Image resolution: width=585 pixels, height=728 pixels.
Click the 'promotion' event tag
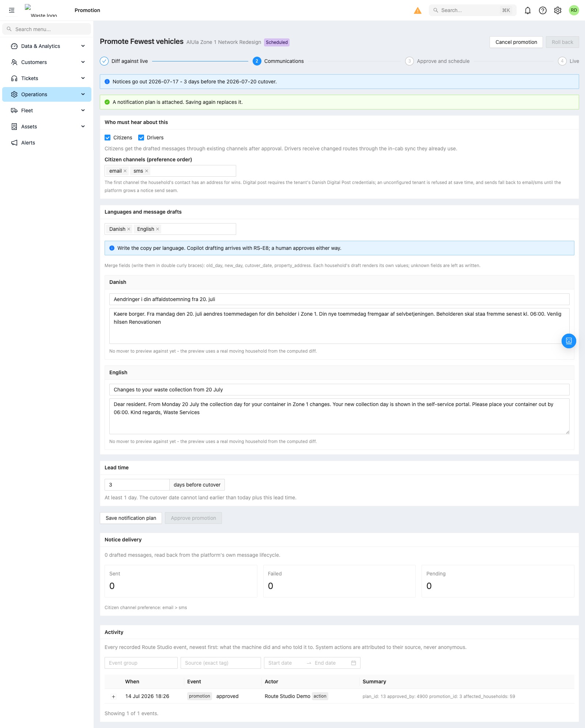[x=200, y=696]
